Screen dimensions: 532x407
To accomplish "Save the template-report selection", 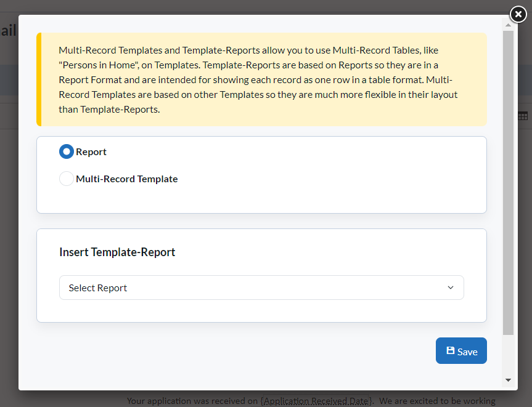I will tap(461, 351).
